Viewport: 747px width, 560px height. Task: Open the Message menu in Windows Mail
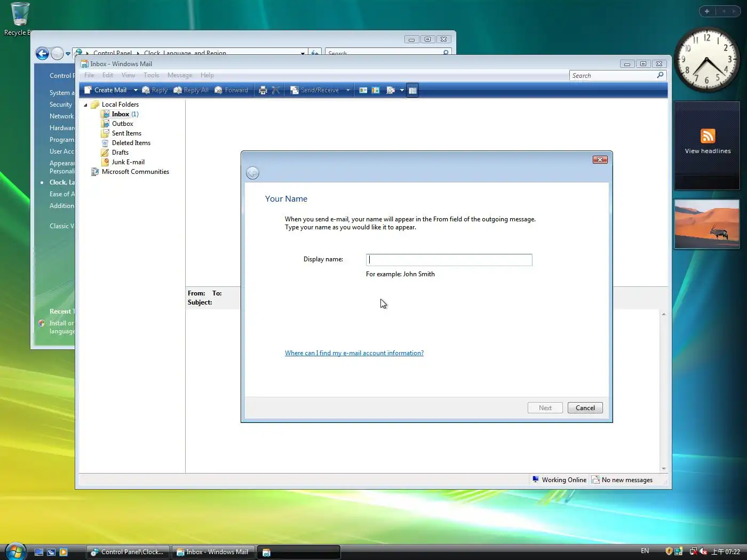pos(180,75)
